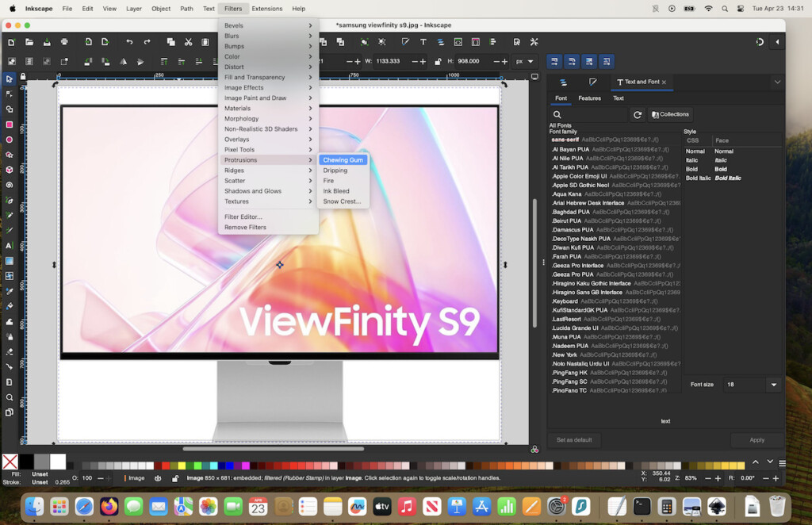Select the Dropper color picker tool

point(10,291)
